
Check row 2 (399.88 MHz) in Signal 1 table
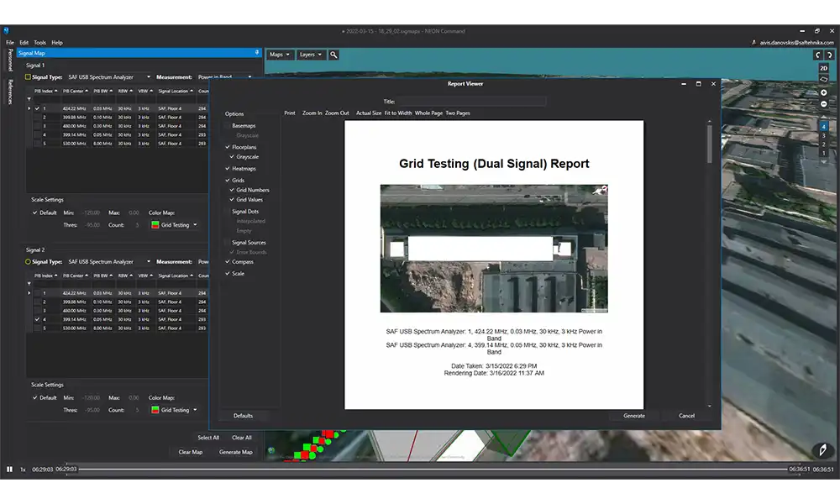pos(37,118)
